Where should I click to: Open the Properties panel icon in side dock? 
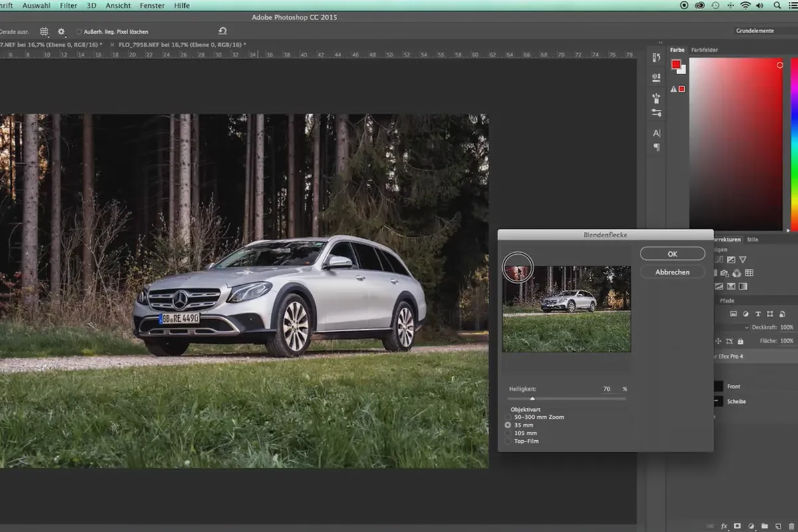pyautogui.click(x=656, y=77)
